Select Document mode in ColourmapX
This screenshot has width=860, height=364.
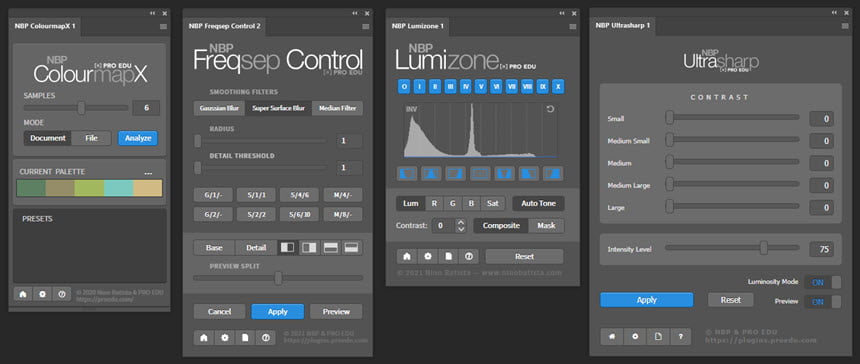click(x=48, y=138)
